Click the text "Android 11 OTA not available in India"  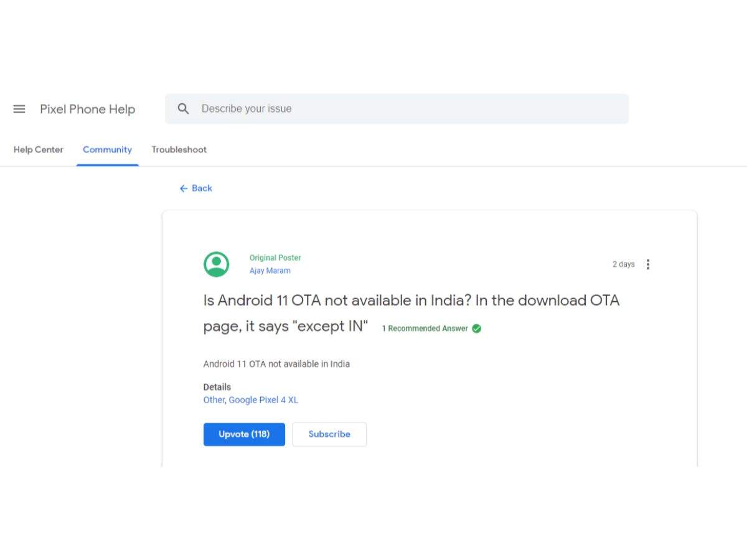coord(276,364)
